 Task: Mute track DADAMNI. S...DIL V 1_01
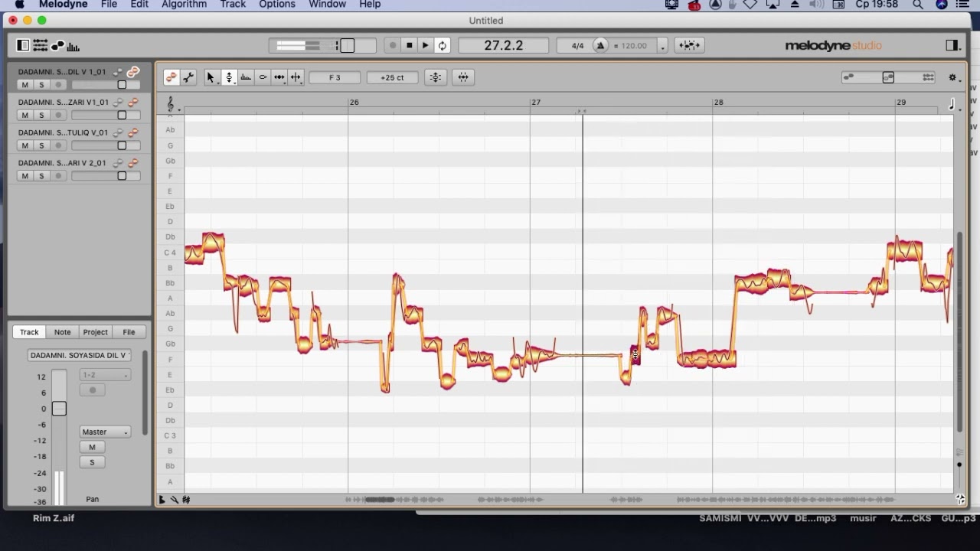point(24,85)
